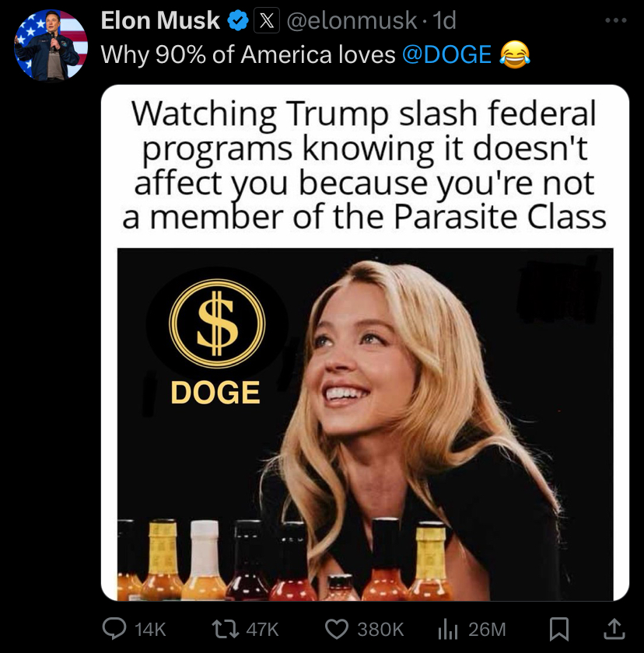
Task: Click the 1d timestamp
Action: 445,20
